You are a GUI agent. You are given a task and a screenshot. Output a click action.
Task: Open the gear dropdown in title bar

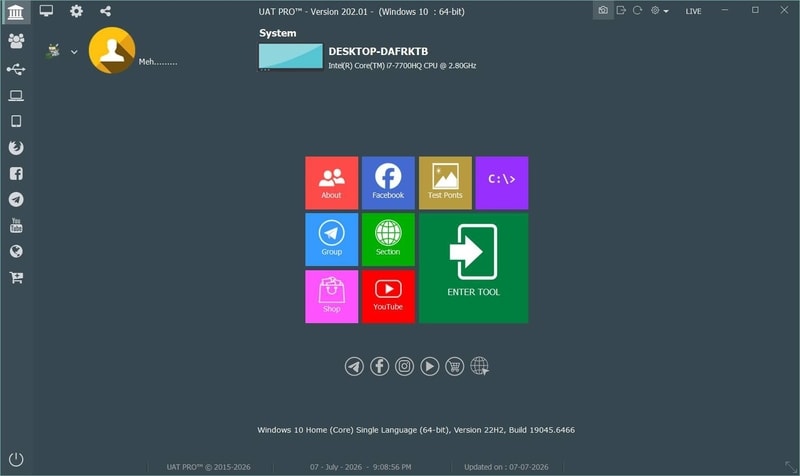point(659,11)
